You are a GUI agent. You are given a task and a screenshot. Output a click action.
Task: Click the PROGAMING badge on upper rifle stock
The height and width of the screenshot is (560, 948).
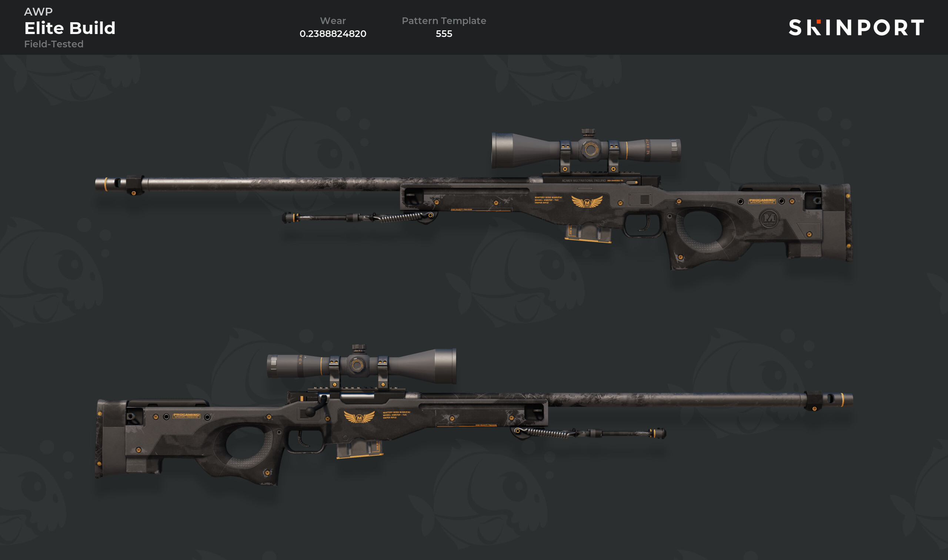click(x=762, y=201)
